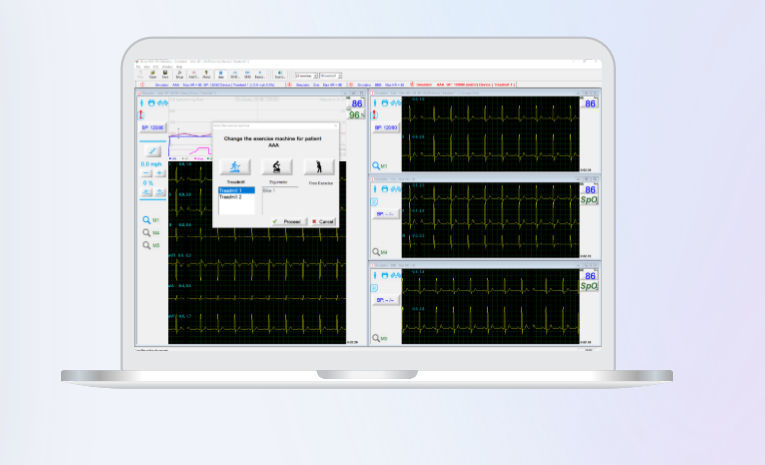Viewport: 765px width, 465px height.
Task: Select the Treadmill exercise machine icon
Action: 235,167
